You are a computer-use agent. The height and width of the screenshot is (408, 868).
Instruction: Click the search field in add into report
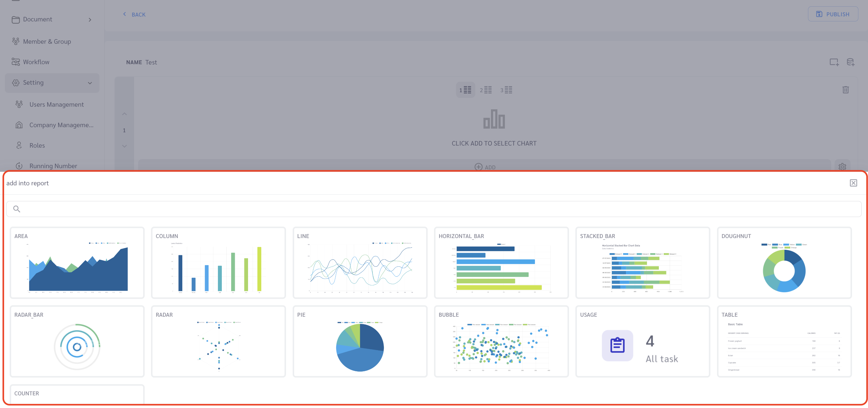tap(434, 209)
